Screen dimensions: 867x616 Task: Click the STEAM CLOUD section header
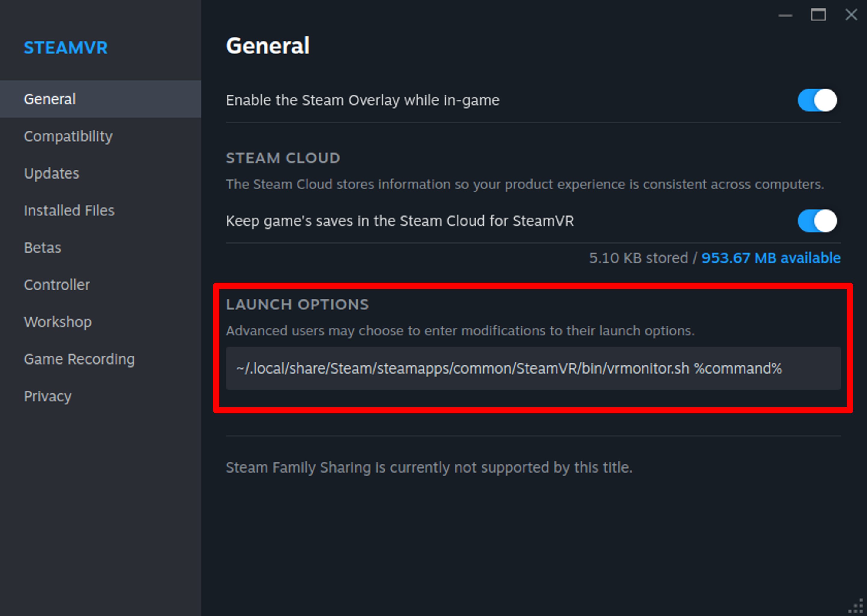(x=283, y=158)
